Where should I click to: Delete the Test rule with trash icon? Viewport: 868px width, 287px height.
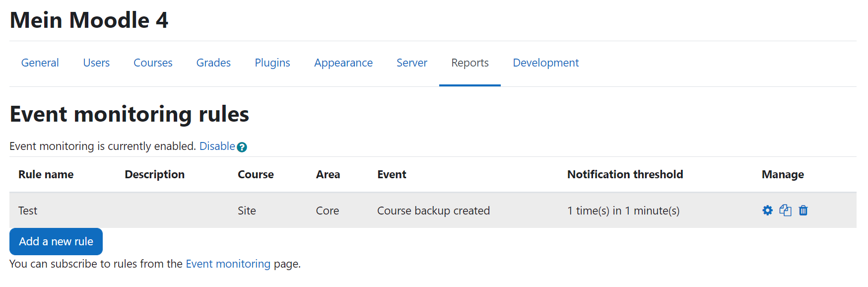tap(803, 211)
